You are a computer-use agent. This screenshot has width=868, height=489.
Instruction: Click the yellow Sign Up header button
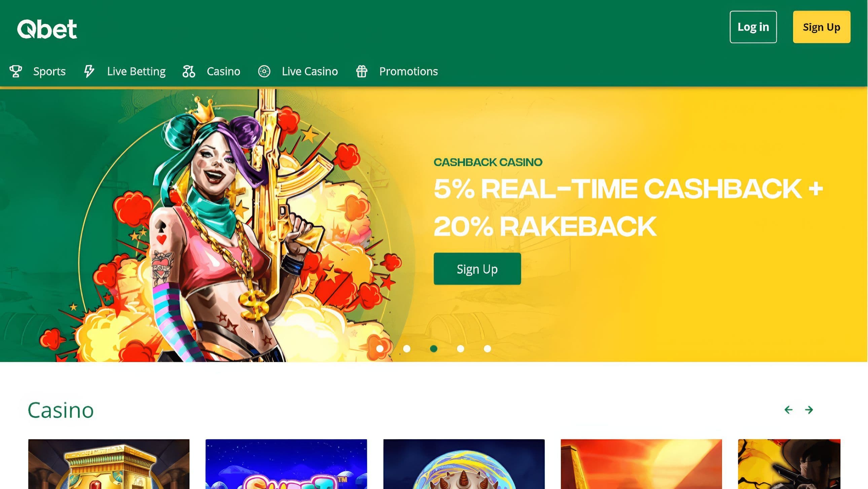822,27
